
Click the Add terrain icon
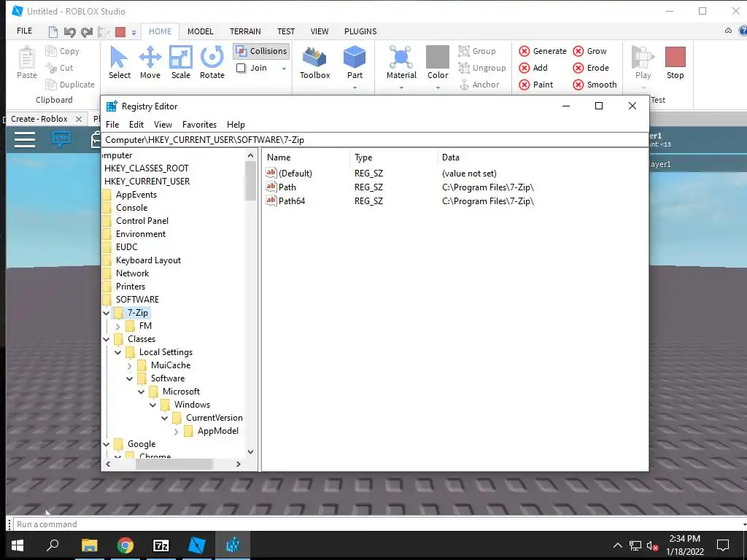pos(524,68)
